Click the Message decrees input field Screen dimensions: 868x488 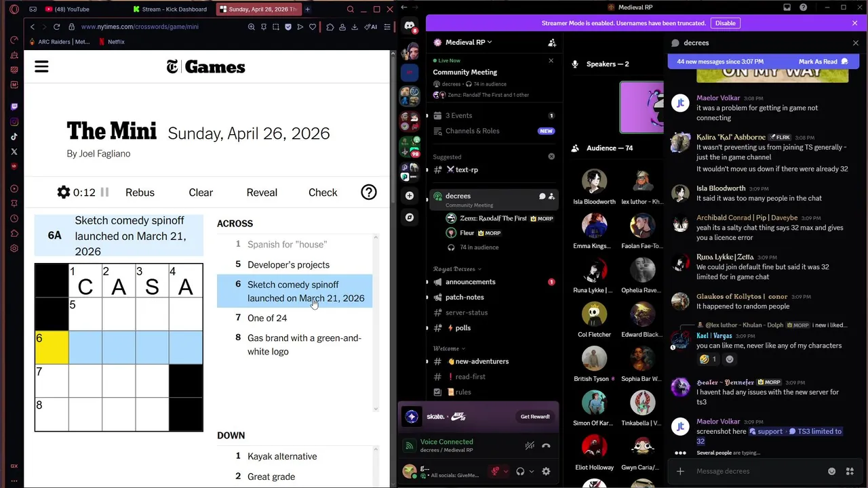tap(756, 471)
